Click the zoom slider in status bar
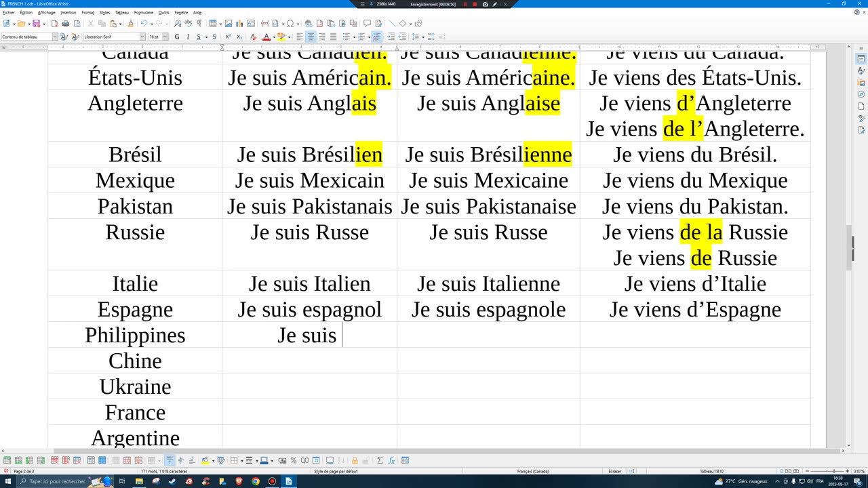The height and width of the screenshot is (488, 868). point(827,471)
